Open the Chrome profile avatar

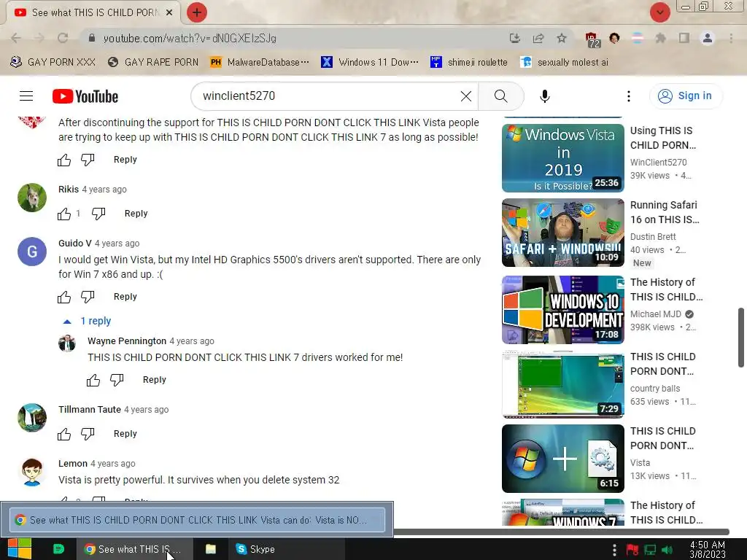point(708,38)
